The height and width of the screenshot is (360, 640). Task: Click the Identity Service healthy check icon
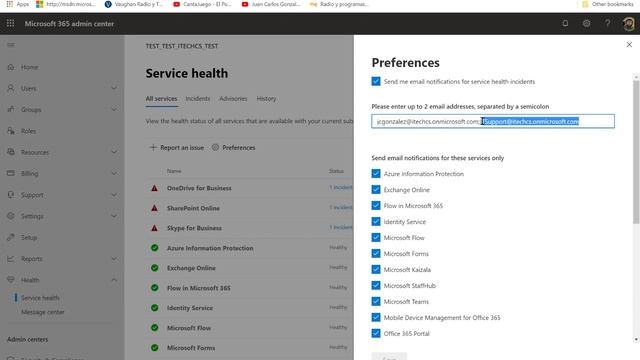click(154, 308)
